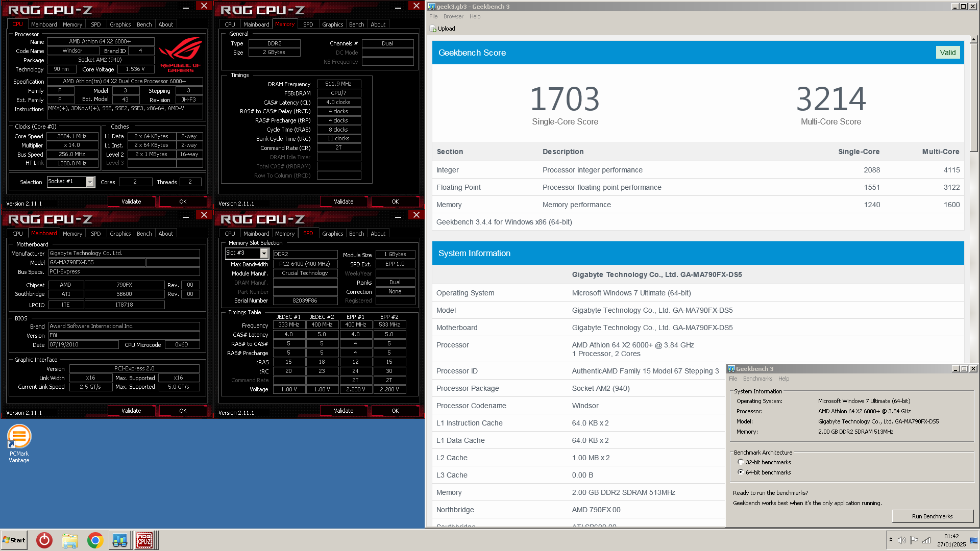Select the Geekbench taskbar icon
Screen dimensions: 980x551
point(120,540)
